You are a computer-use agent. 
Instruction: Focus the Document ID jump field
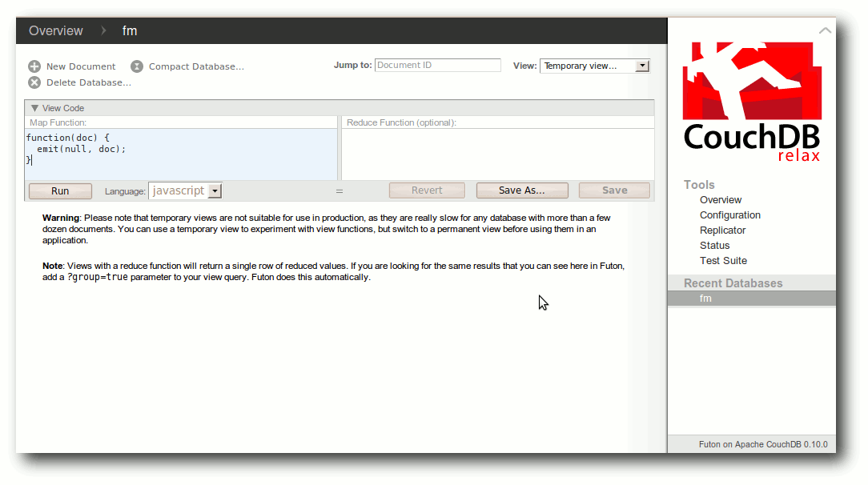[x=438, y=66]
